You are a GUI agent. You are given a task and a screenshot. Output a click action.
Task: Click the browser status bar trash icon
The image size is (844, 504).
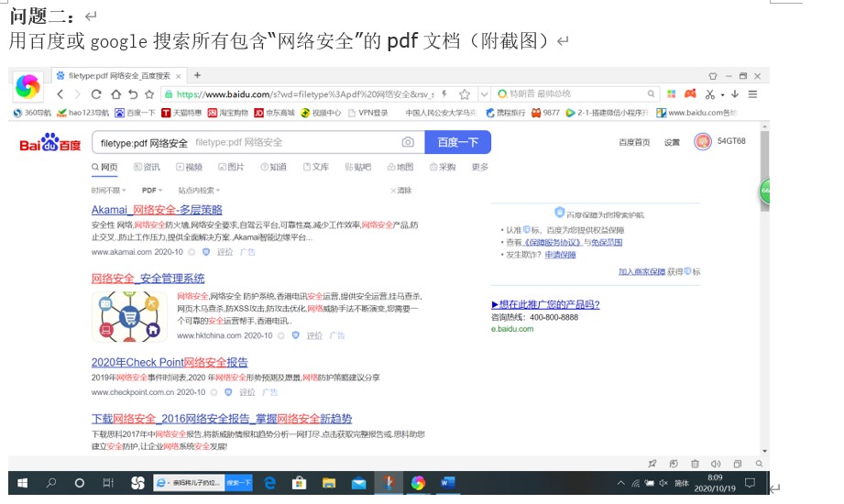coord(695,464)
